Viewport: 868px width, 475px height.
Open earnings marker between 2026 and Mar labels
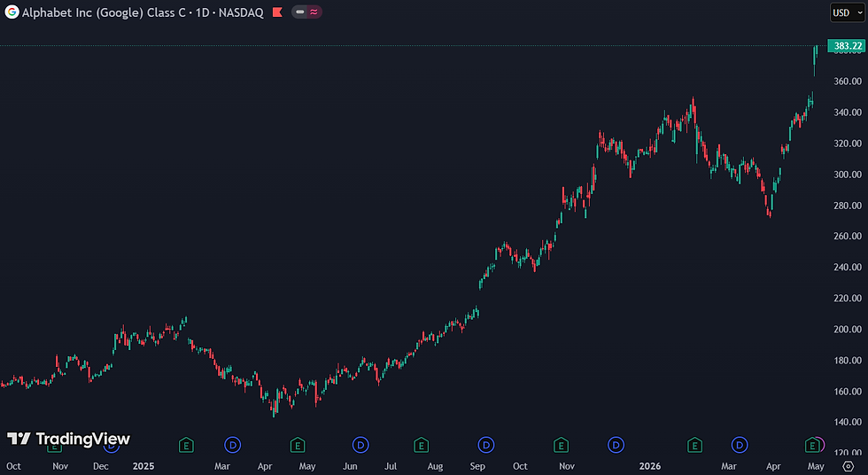click(694, 445)
